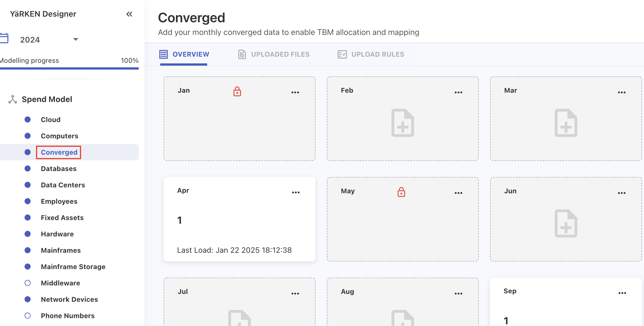Image resolution: width=644 pixels, height=326 pixels.
Task: Open the 2024 year dropdown
Action: coord(75,39)
